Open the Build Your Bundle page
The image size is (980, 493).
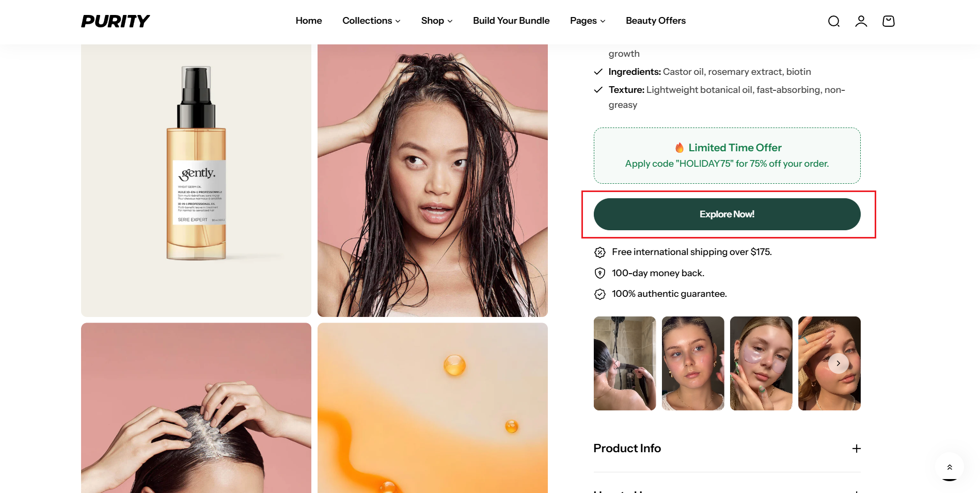pyautogui.click(x=511, y=21)
